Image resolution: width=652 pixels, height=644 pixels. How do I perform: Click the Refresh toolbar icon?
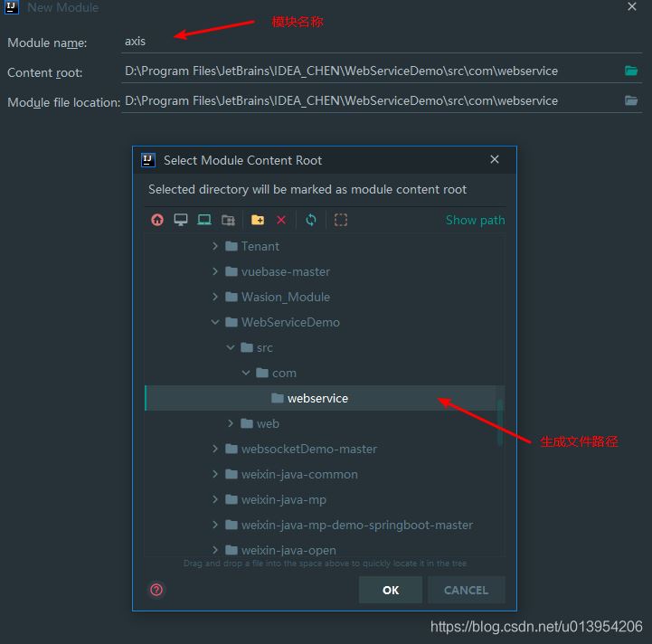[311, 220]
